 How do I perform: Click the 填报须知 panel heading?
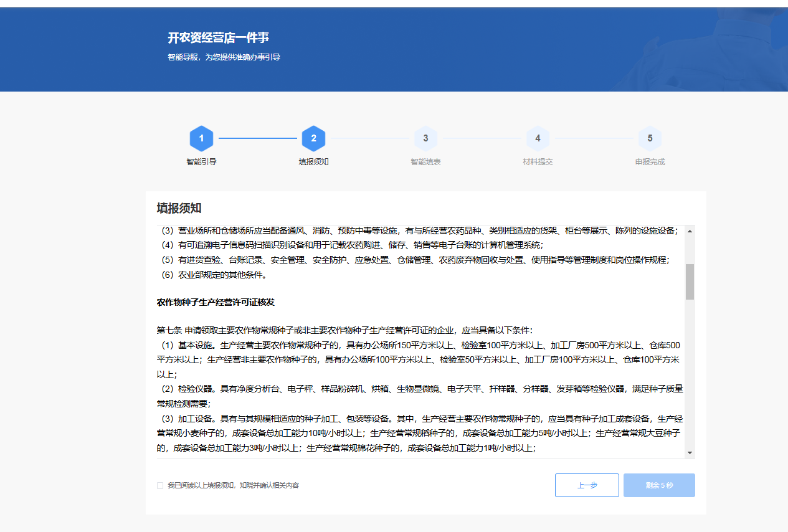coord(179,208)
